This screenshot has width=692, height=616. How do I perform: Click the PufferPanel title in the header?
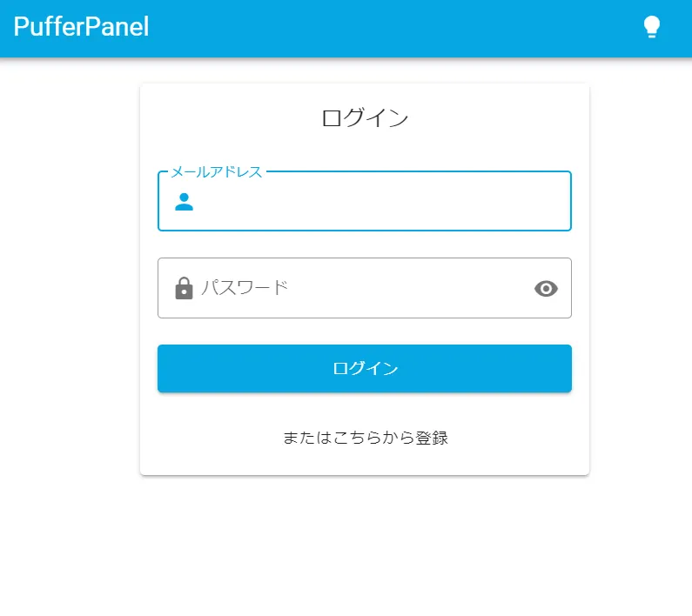tap(81, 27)
